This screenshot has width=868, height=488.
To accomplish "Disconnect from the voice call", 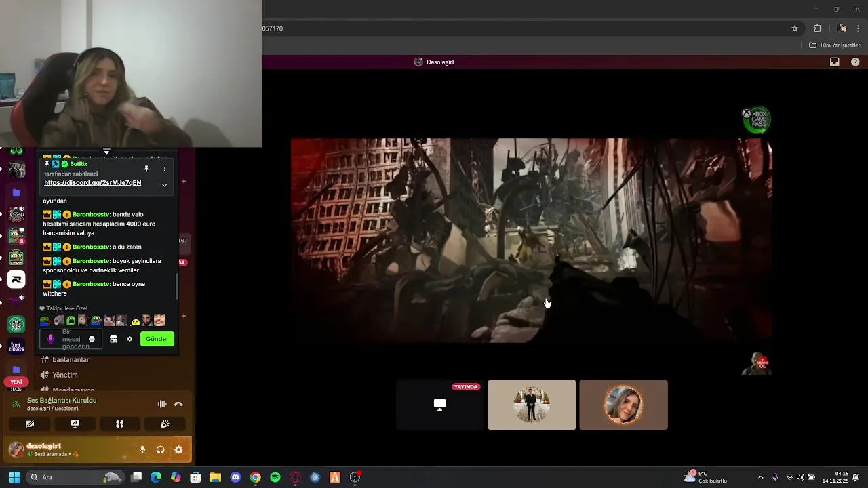I will (178, 404).
